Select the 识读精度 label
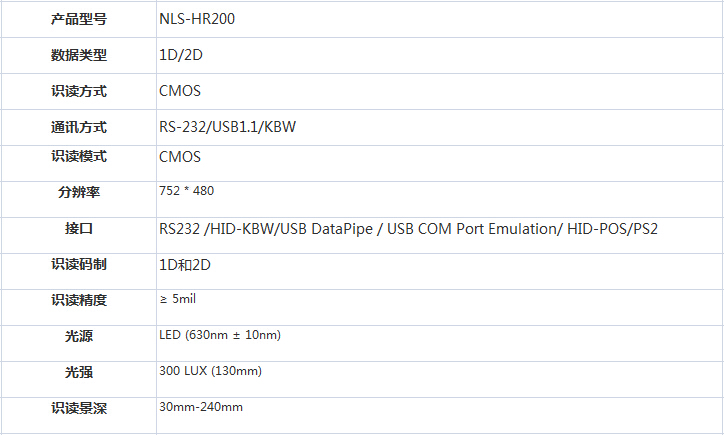 [x=79, y=300]
